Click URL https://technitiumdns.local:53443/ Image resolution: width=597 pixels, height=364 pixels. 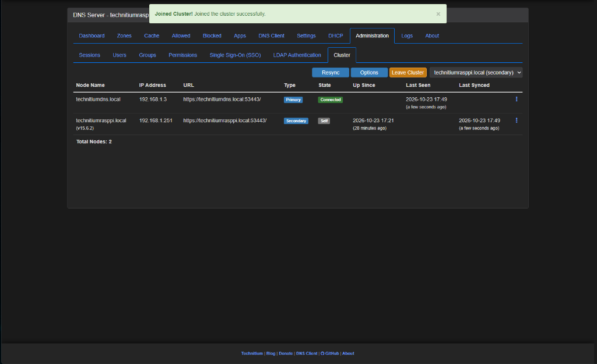click(222, 99)
